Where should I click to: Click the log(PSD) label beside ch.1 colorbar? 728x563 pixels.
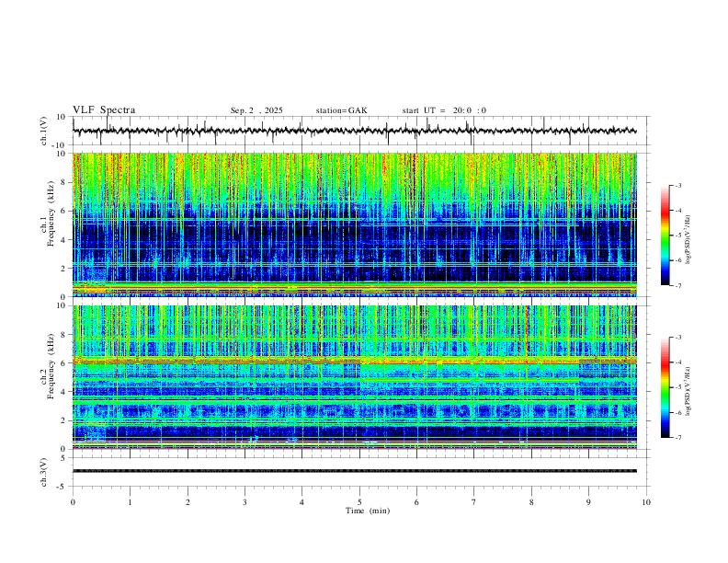(x=688, y=240)
